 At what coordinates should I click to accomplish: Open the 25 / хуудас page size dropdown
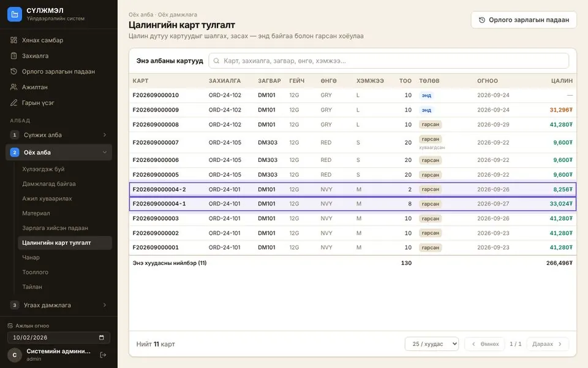(x=432, y=344)
